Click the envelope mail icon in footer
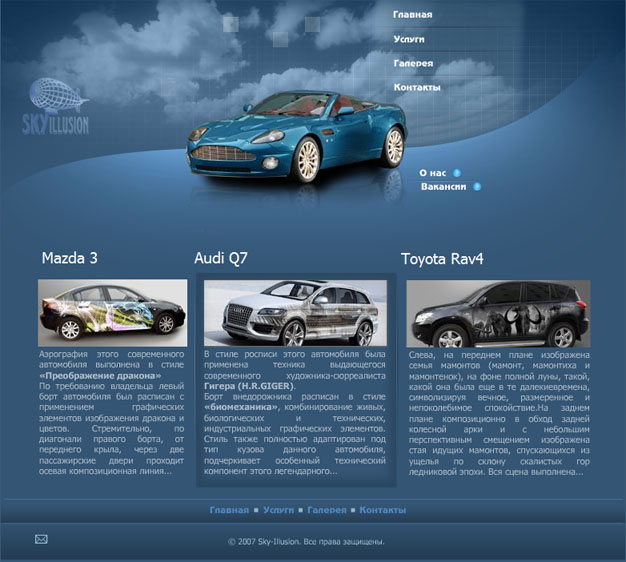626x562 pixels. click(41, 539)
